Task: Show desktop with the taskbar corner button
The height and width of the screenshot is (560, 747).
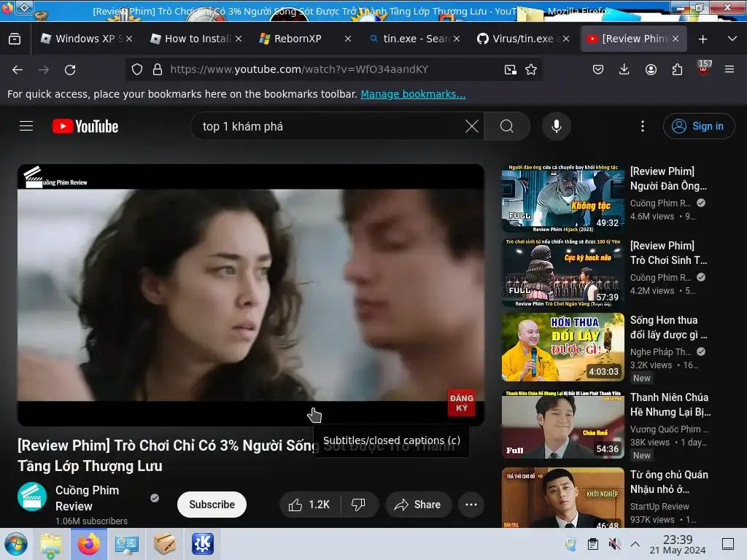Action: coord(728,544)
